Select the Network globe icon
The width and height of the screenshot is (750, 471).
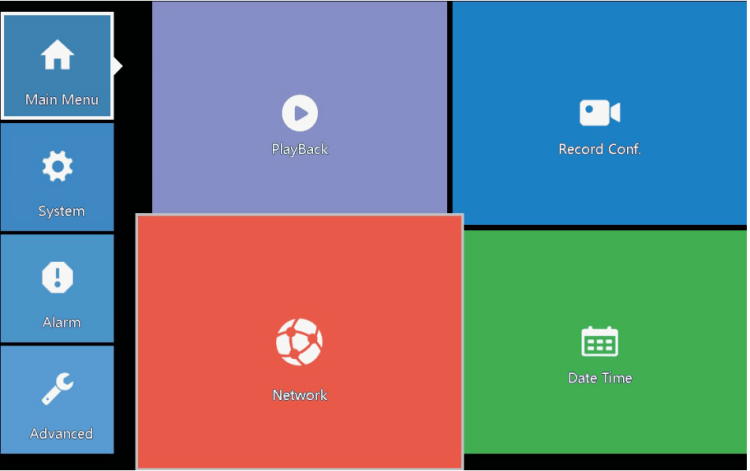point(299,342)
